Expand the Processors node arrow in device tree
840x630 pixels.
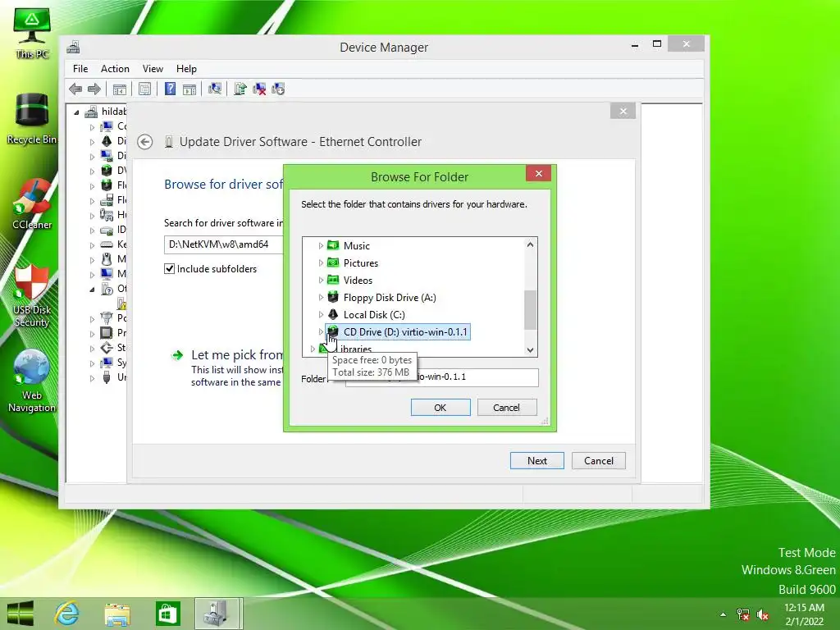[92, 333]
